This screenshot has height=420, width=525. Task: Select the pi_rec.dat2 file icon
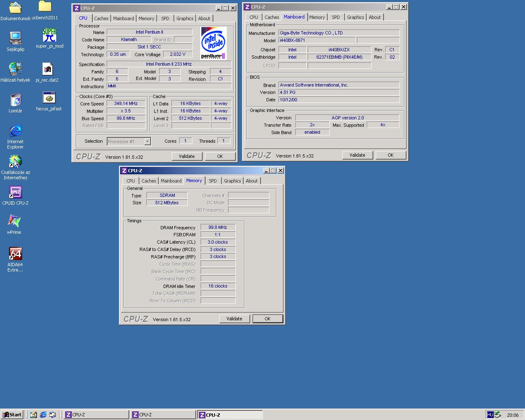(47, 69)
